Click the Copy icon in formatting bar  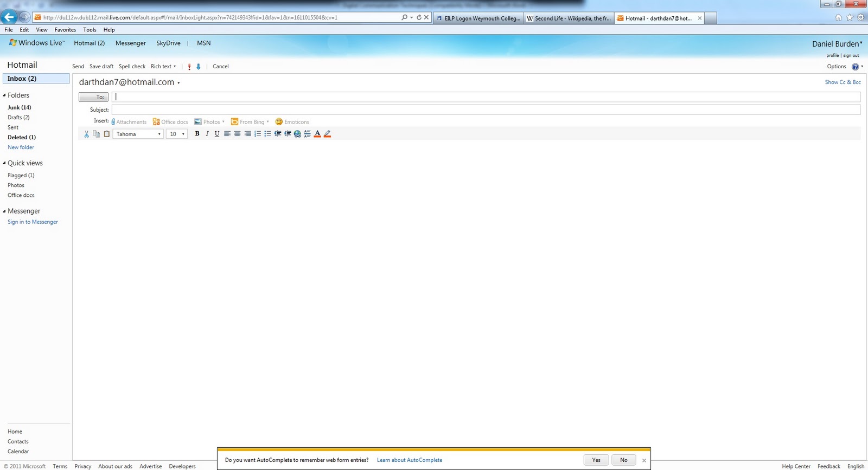pyautogui.click(x=97, y=134)
